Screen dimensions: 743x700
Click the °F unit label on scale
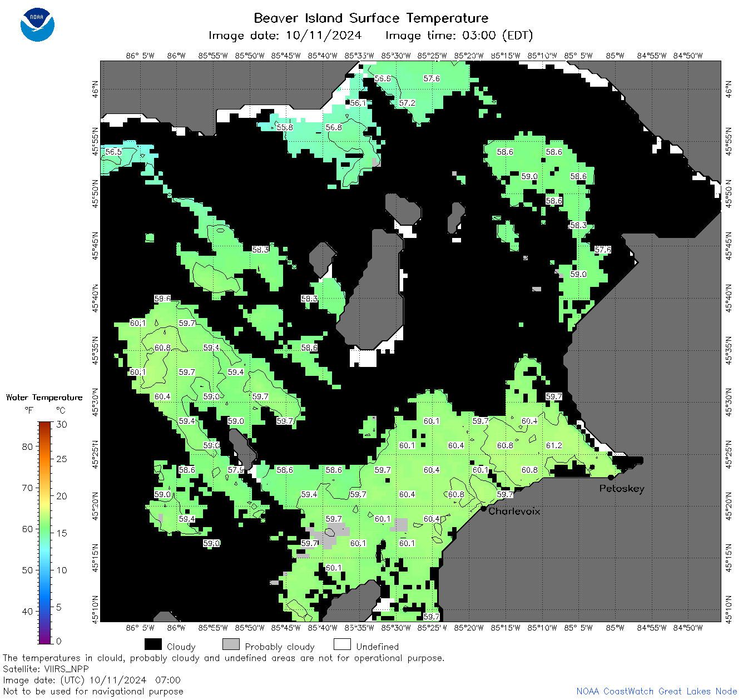[x=29, y=410]
